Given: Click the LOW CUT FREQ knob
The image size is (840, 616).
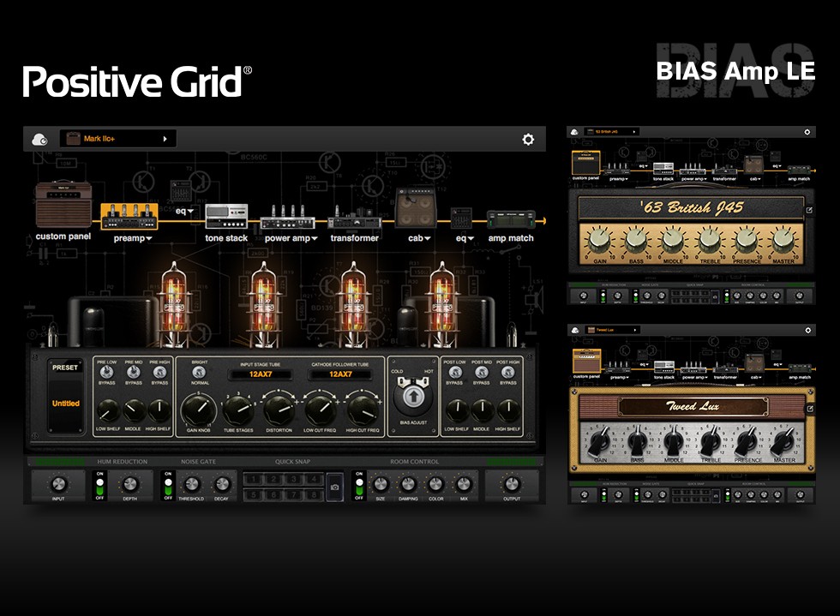Looking at the screenshot, I should tap(320, 410).
